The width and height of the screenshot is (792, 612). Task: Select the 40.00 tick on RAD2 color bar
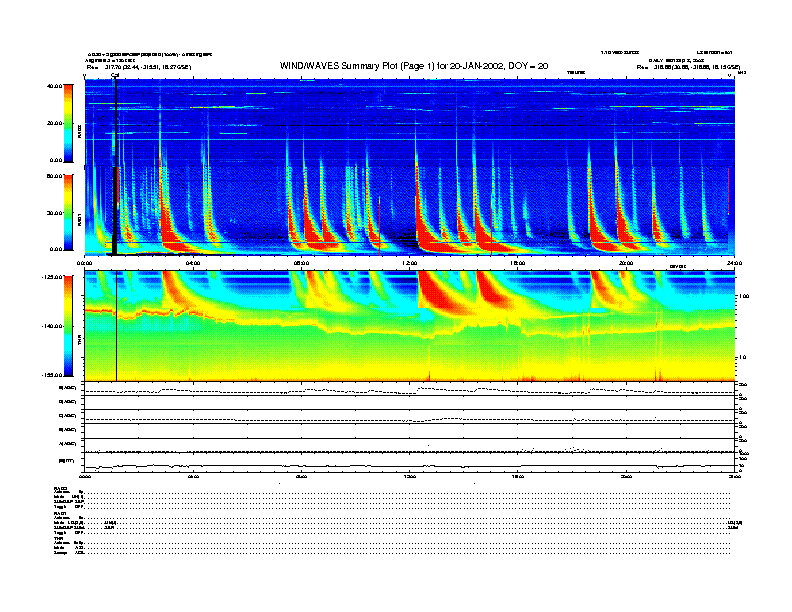tap(54, 86)
